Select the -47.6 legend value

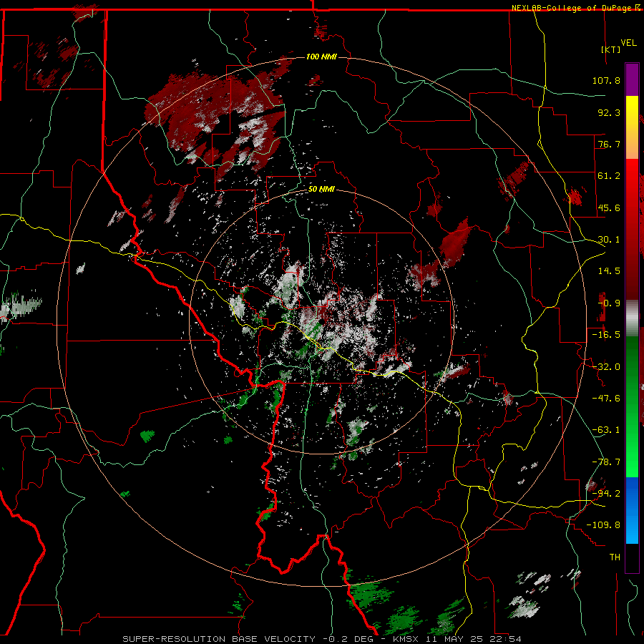point(606,399)
